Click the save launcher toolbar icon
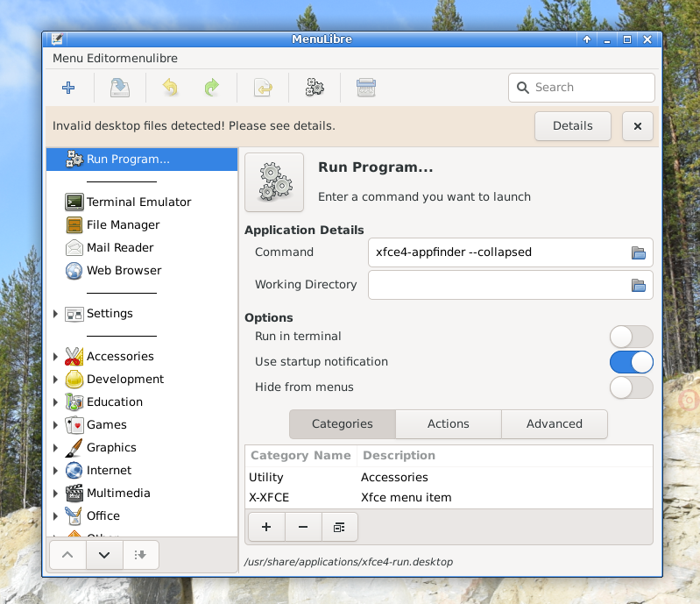Image resolution: width=700 pixels, height=604 pixels. [x=120, y=88]
